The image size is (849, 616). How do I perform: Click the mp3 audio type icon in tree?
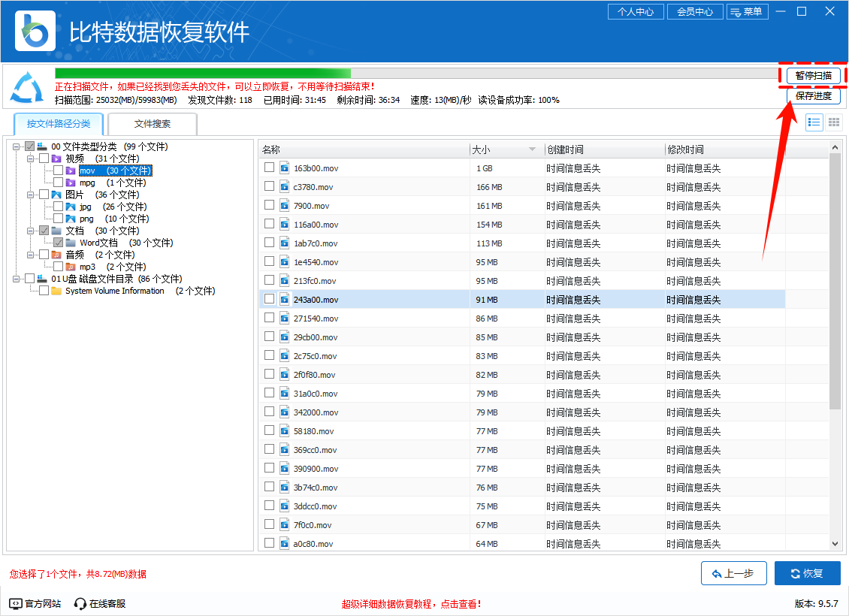point(71,267)
